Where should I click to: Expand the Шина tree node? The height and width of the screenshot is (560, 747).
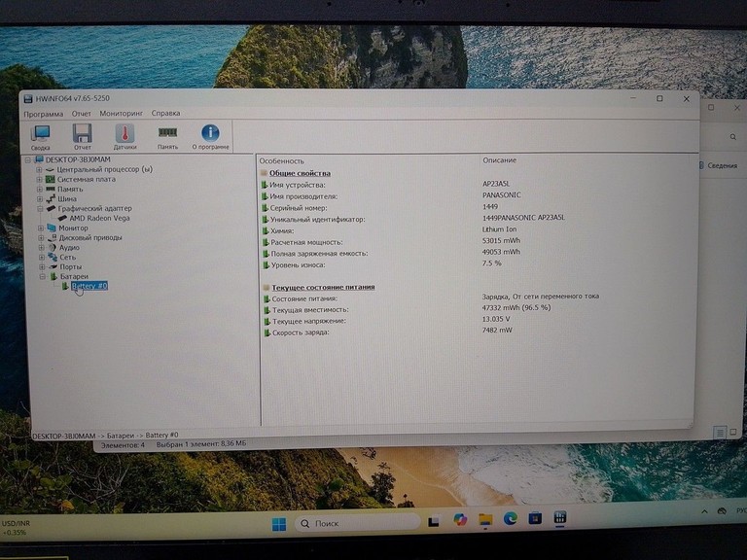[40, 199]
